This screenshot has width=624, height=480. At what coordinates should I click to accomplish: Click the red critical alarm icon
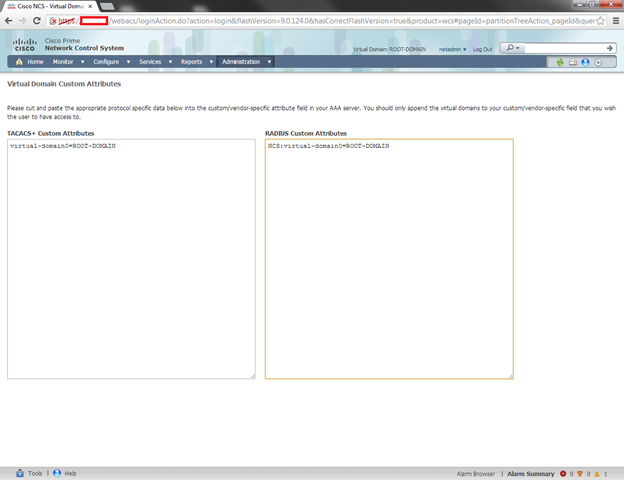click(563, 474)
